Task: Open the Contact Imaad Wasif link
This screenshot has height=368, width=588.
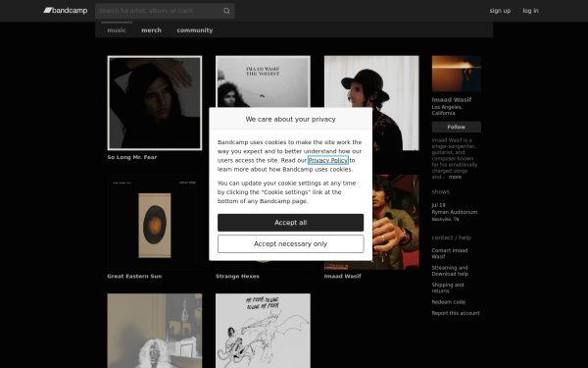Action: [450, 253]
